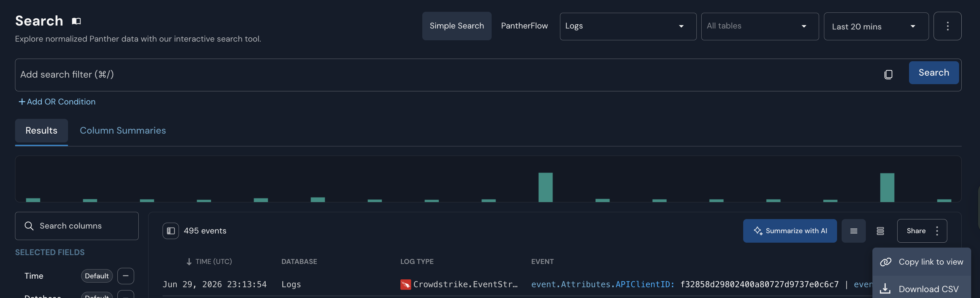980x298 pixels.
Task: Click the tallest histogram bar in the middle
Action: (546, 187)
